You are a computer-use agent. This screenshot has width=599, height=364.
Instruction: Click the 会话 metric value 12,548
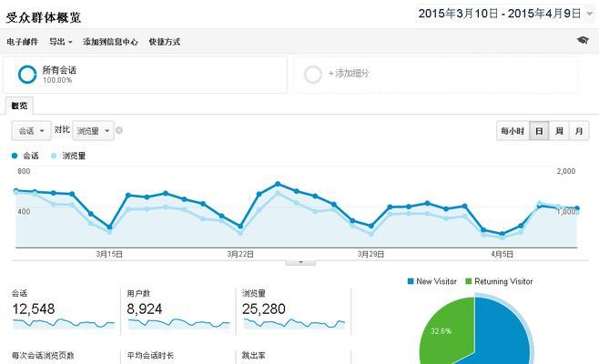[x=34, y=309]
